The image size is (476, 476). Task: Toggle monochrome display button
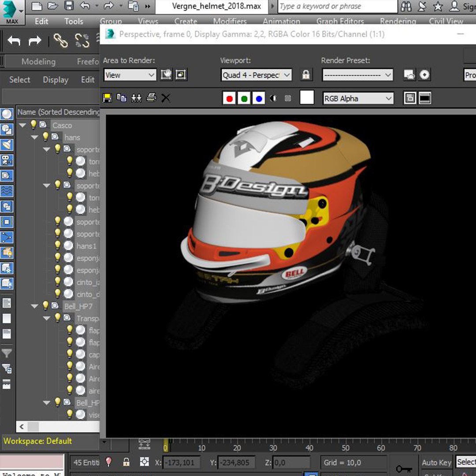coord(288,98)
